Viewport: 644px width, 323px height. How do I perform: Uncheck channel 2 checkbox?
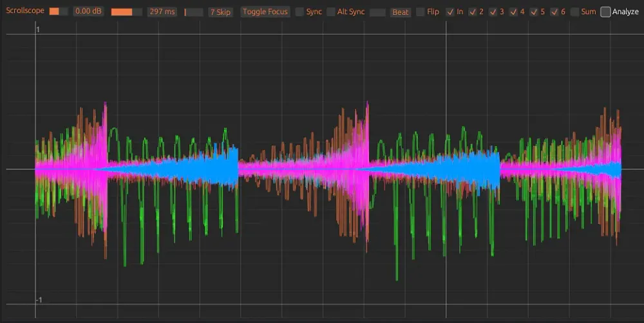(x=473, y=12)
